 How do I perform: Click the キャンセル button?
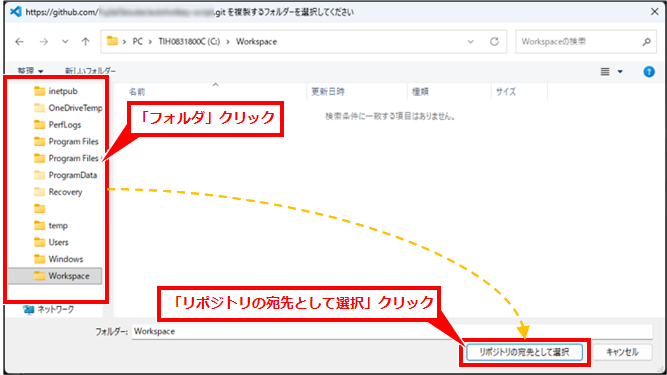pos(622,352)
